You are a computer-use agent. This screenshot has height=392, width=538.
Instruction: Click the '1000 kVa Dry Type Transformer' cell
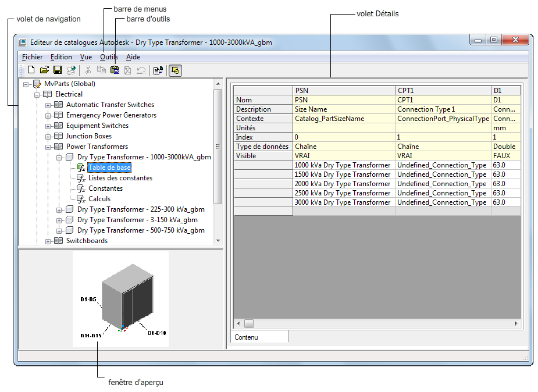344,165
